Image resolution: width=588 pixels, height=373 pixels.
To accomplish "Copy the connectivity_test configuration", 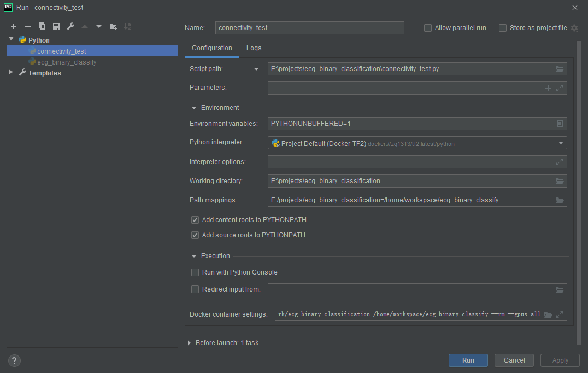I will [42, 26].
